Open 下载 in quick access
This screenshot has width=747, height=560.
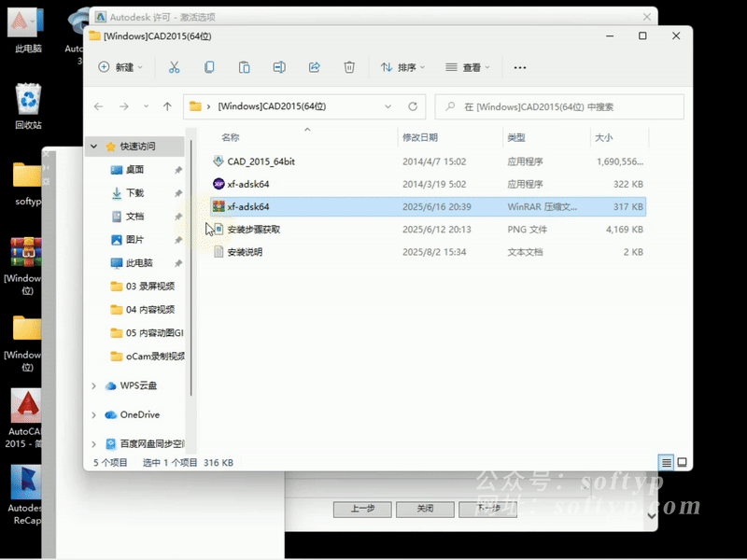(x=134, y=193)
